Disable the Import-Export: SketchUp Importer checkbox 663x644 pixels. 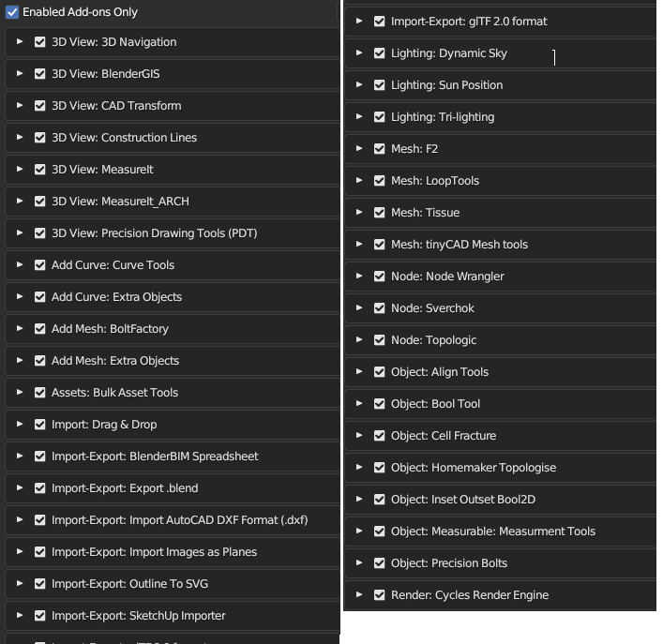pos(39,616)
